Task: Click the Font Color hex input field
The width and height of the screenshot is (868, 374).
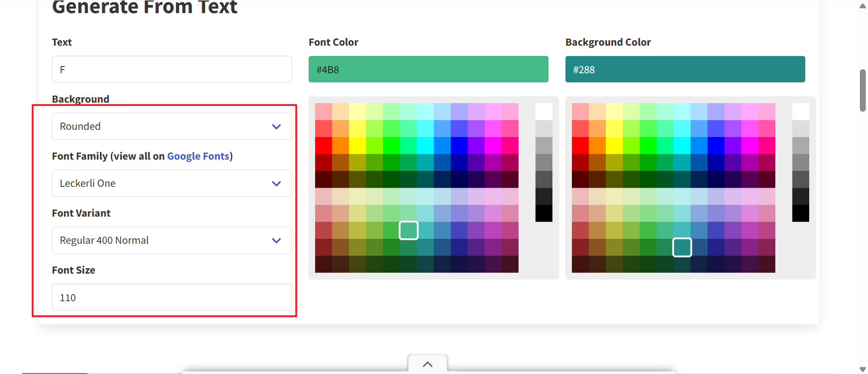Action: pyautogui.click(x=428, y=69)
